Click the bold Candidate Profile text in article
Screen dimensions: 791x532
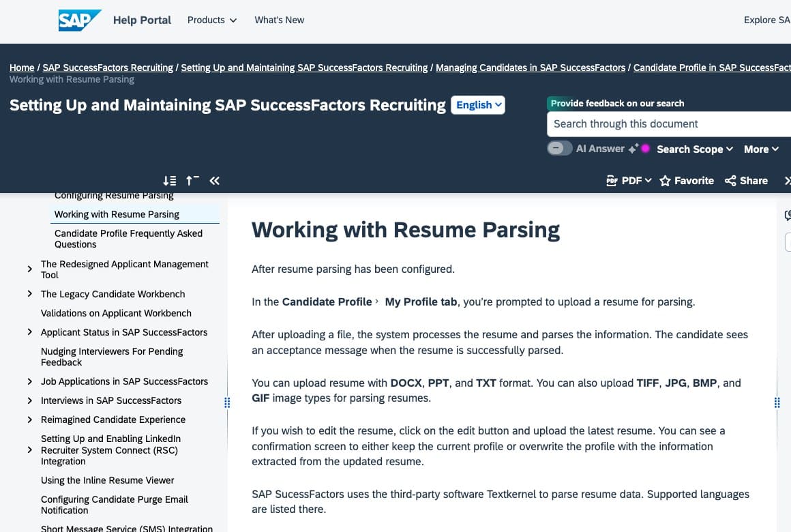pos(327,302)
